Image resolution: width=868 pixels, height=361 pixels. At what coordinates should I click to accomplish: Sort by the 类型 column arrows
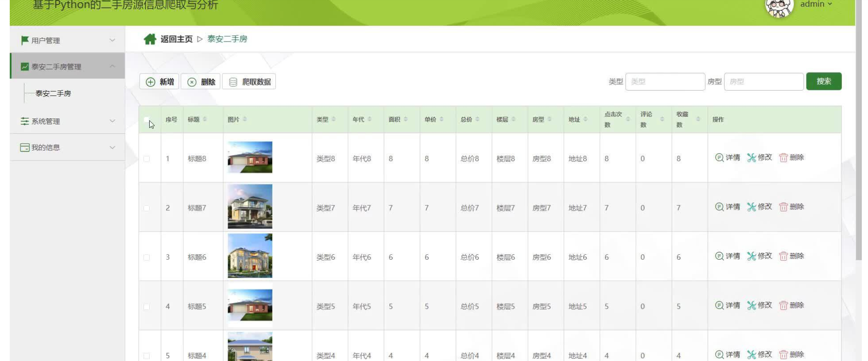333,119
